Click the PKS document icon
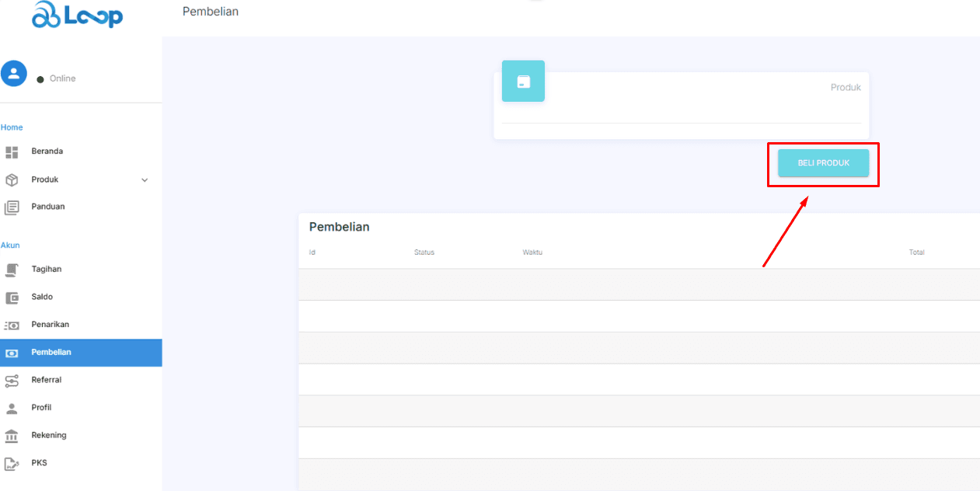The image size is (980, 491). 12,464
